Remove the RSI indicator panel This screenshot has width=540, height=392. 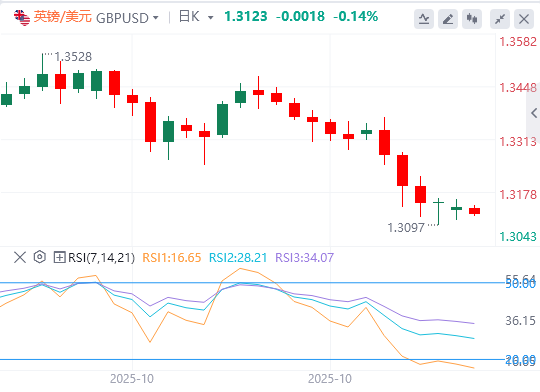20,257
